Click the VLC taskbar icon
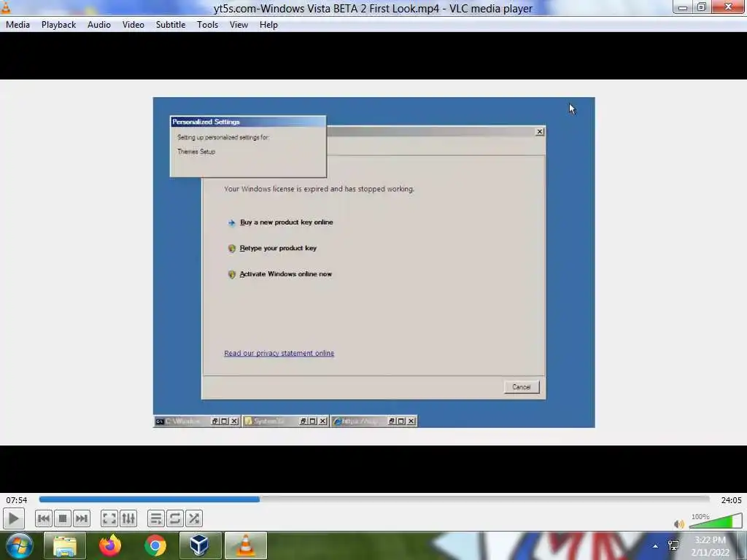 [x=246, y=545]
